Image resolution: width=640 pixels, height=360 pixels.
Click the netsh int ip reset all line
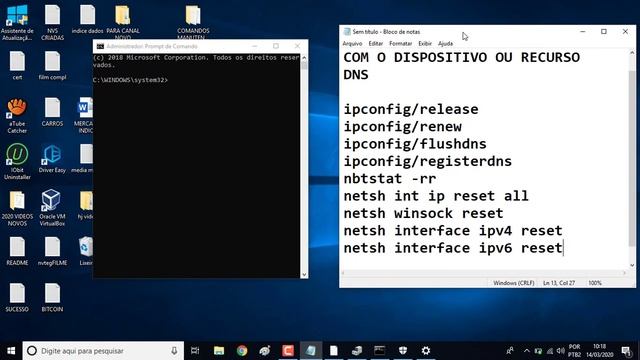click(436, 196)
